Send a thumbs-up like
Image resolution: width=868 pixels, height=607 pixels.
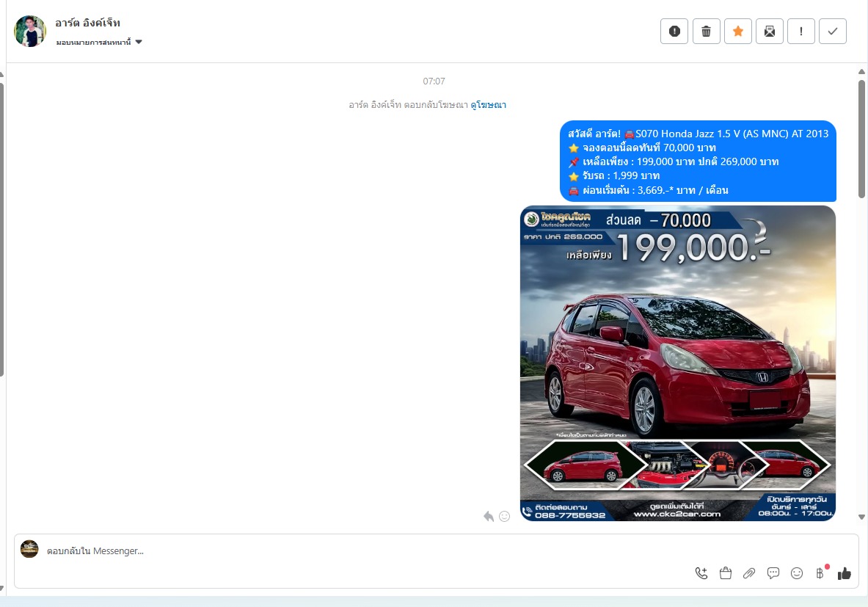845,573
